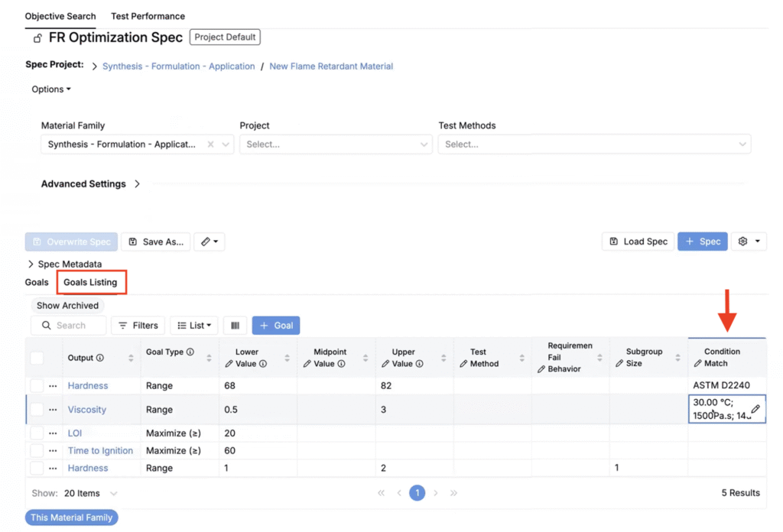Open pencil edit dropdown next to Save As
This screenshot has width=783, height=532.
coord(210,242)
